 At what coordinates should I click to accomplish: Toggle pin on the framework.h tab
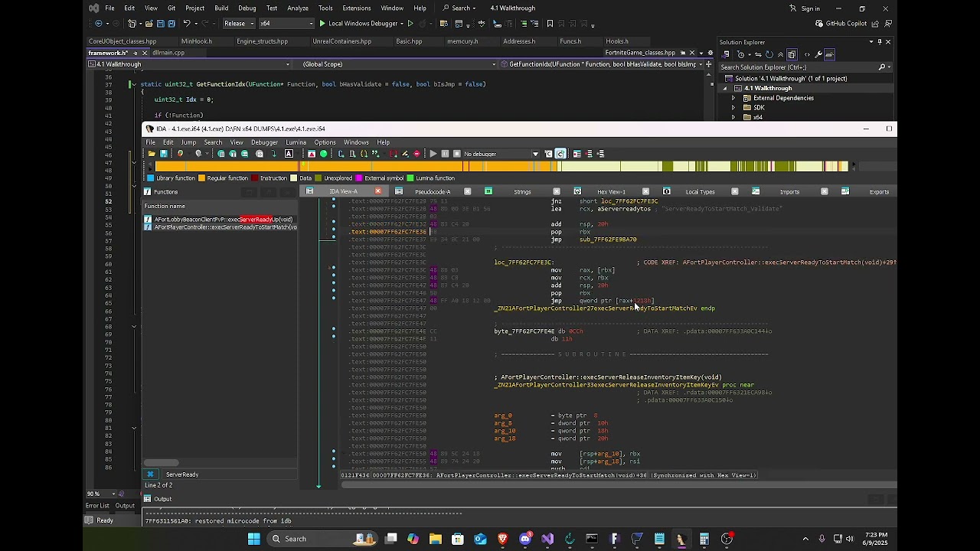(x=136, y=53)
